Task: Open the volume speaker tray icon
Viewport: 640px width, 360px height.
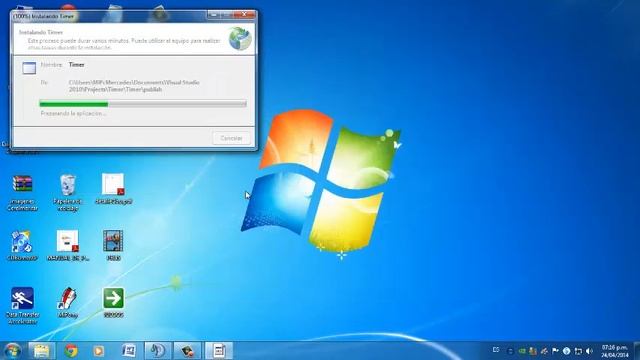Action: pos(589,351)
